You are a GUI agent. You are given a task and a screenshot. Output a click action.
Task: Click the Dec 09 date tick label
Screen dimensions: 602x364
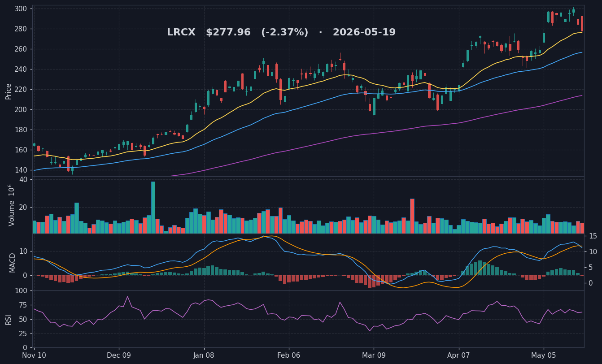pyautogui.click(x=119, y=356)
